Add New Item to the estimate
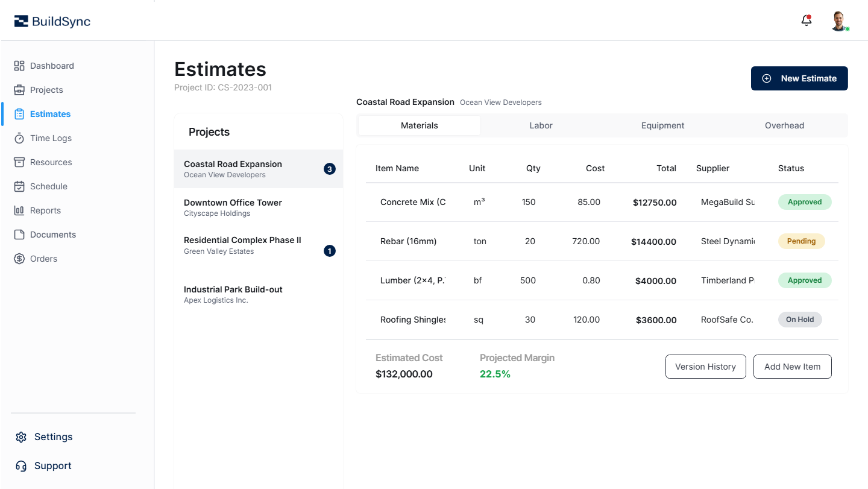868x489 pixels. point(792,366)
